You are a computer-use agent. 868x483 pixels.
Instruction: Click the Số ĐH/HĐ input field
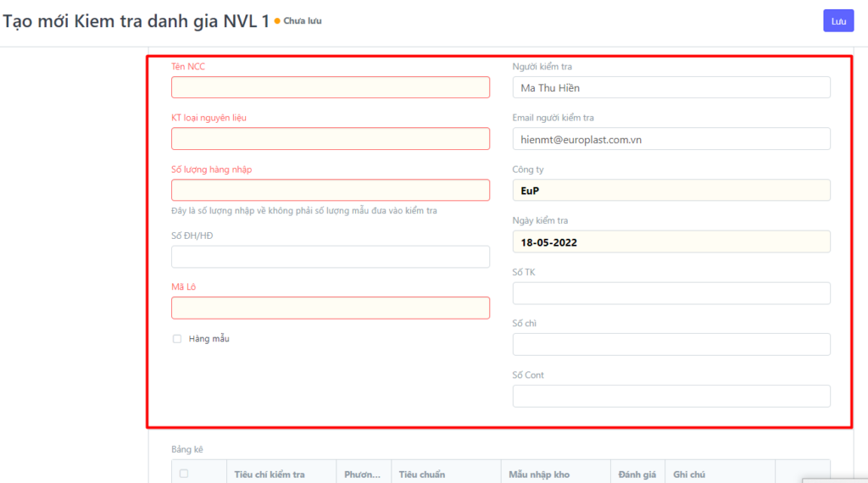pyautogui.click(x=330, y=257)
